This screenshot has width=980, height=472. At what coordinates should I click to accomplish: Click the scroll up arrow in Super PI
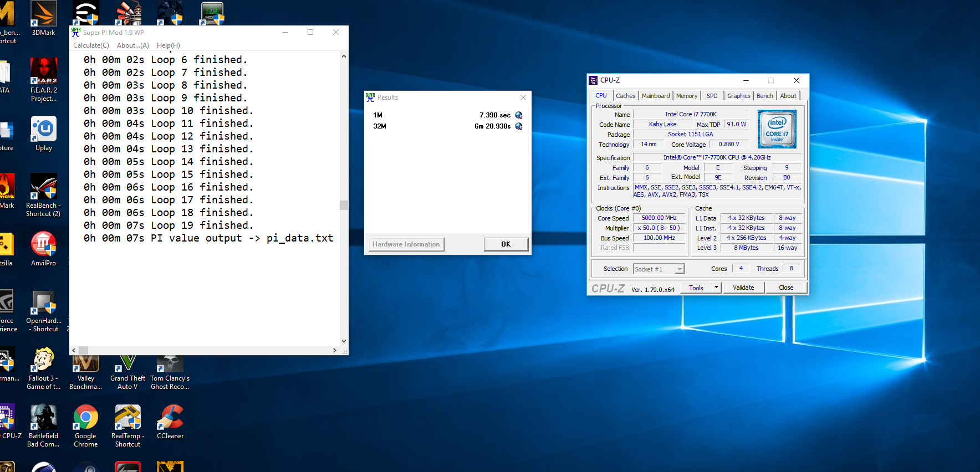click(x=344, y=56)
